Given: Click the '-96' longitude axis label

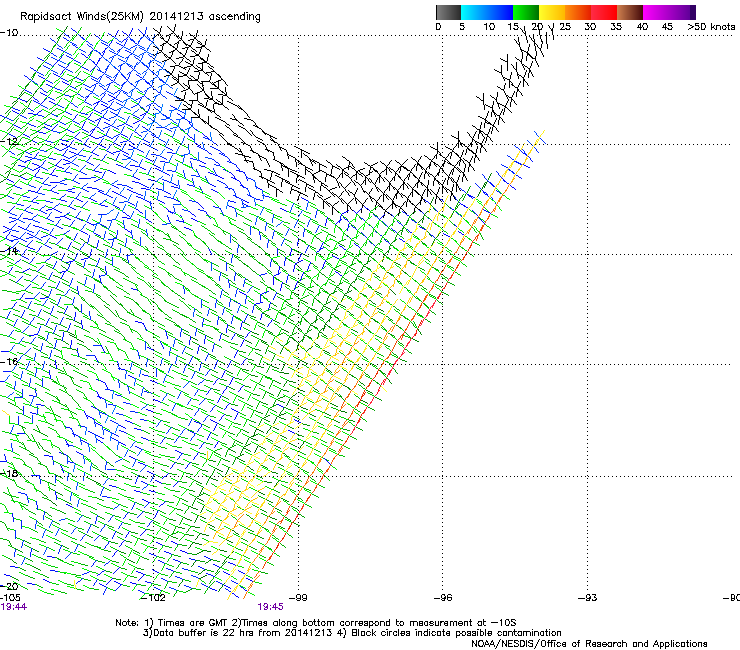Looking at the screenshot, I should [x=443, y=597].
